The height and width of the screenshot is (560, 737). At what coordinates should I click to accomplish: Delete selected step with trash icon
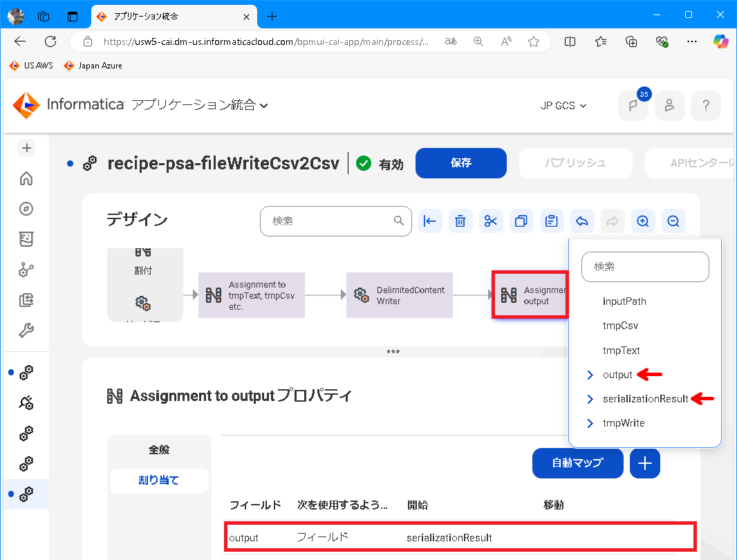point(460,221)
